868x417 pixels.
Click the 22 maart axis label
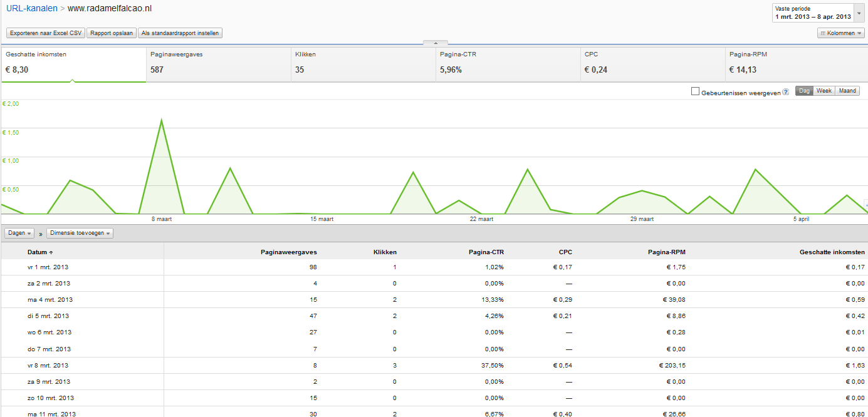[481, 219]
